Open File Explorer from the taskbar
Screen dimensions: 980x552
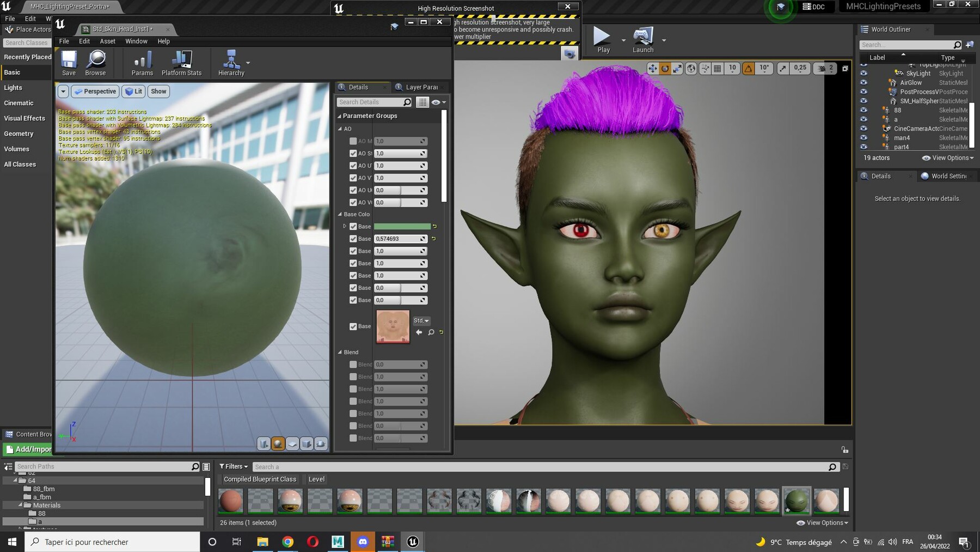point(262,542)
